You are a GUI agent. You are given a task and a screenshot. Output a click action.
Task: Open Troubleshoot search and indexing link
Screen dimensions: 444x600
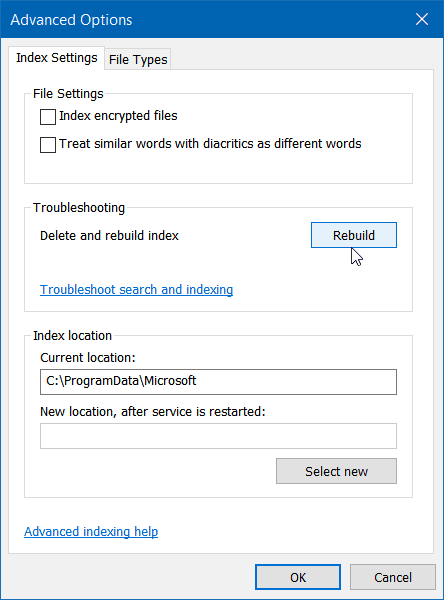(137, 290)
